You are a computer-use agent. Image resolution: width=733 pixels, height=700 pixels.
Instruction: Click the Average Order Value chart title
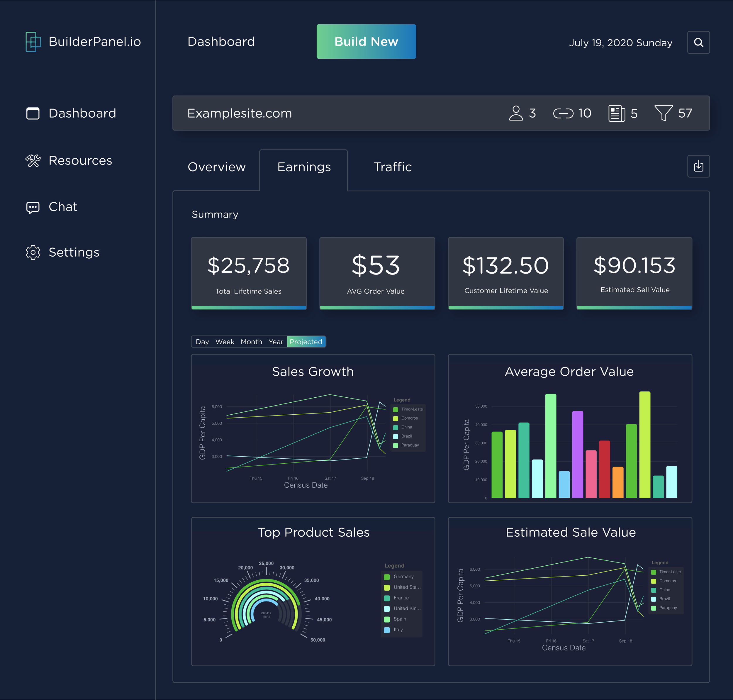569,372
